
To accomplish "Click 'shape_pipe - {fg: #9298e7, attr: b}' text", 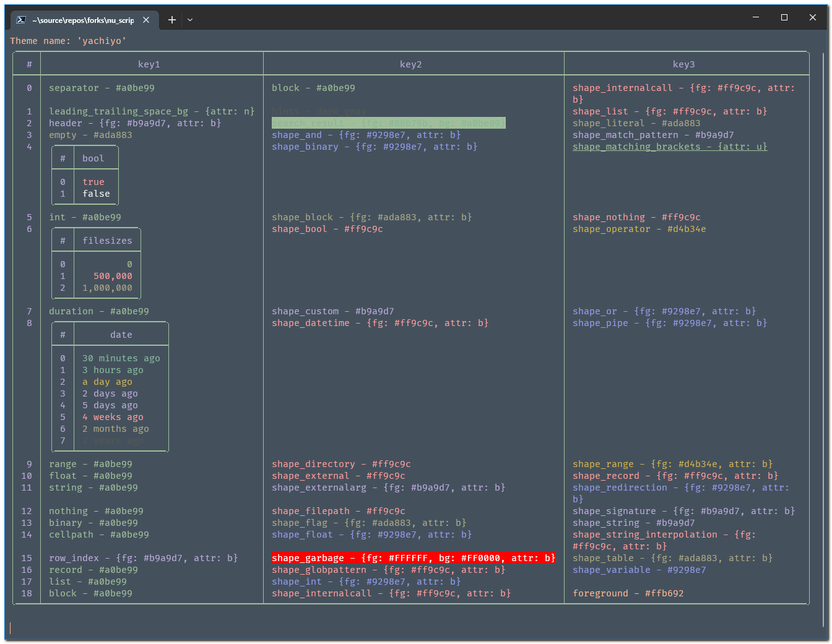I will tap(670, 323).
